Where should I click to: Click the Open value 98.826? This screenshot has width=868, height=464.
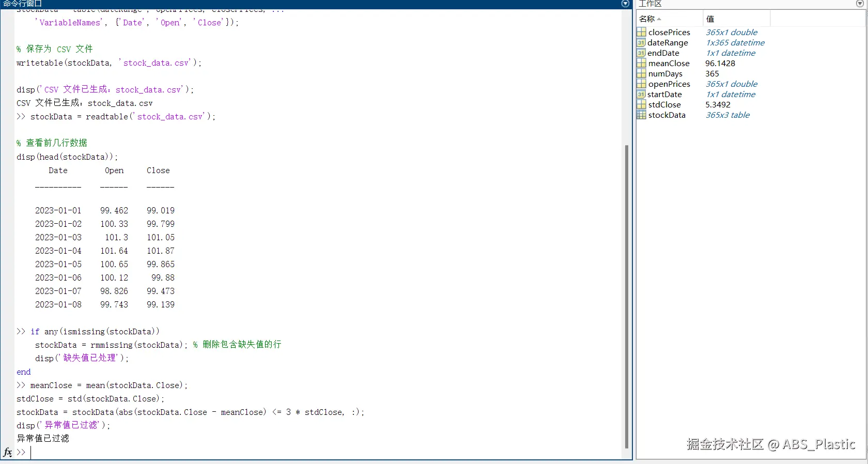114,291
